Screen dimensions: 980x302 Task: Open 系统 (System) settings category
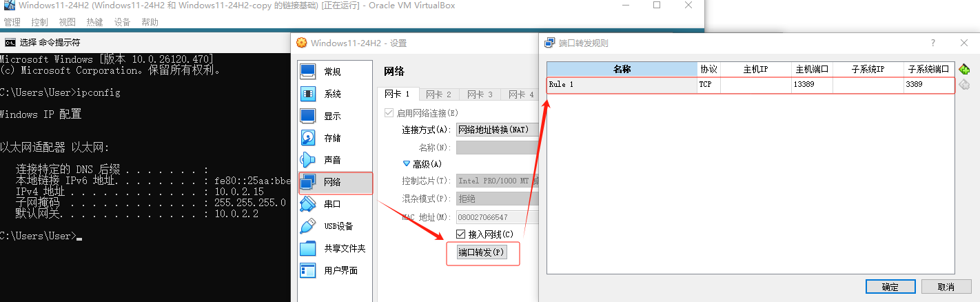click(x=335, y=94)
